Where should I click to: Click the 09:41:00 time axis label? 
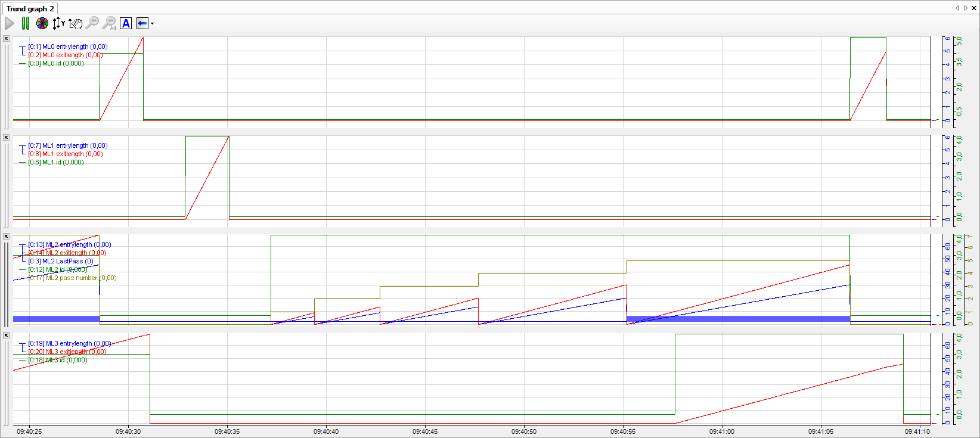click(722, 431)
